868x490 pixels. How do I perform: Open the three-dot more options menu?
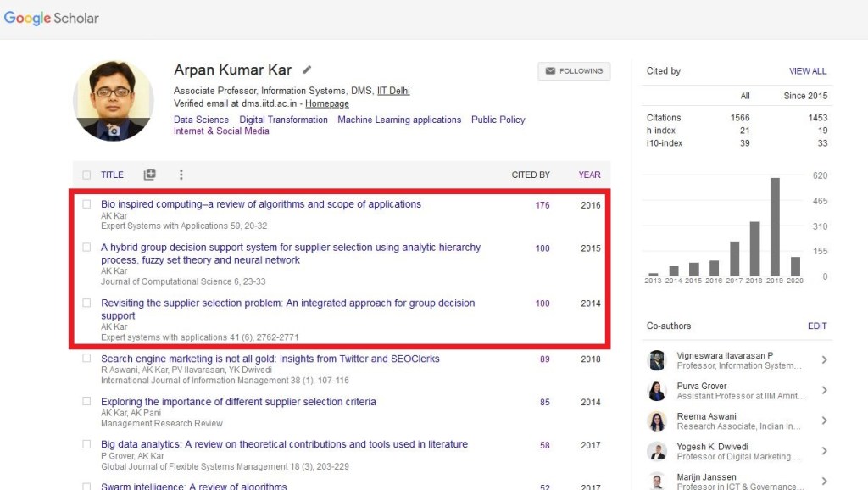181,175
